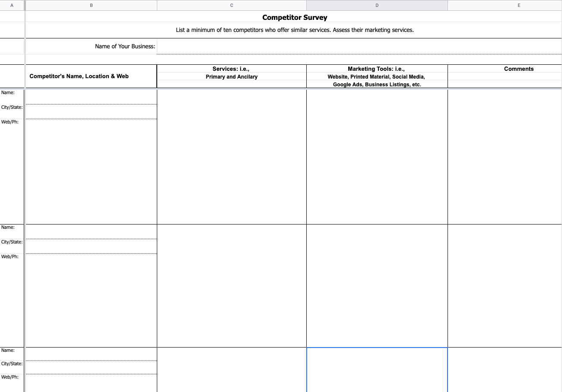Image resolution: width=562 pixels, height=392 pixels.
Task: Select column B header
Action: click(x=91, y=5)
